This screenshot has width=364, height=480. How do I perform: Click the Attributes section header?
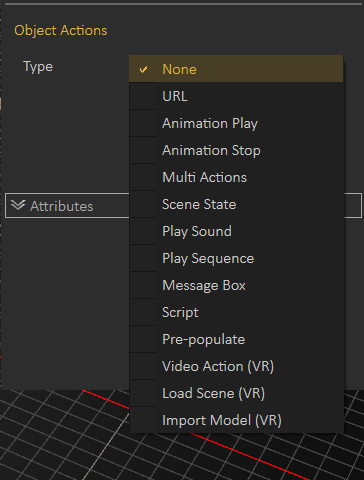[67, 205]
